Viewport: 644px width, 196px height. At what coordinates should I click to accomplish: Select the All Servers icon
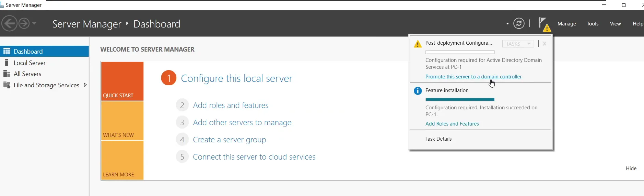point(7,74)
